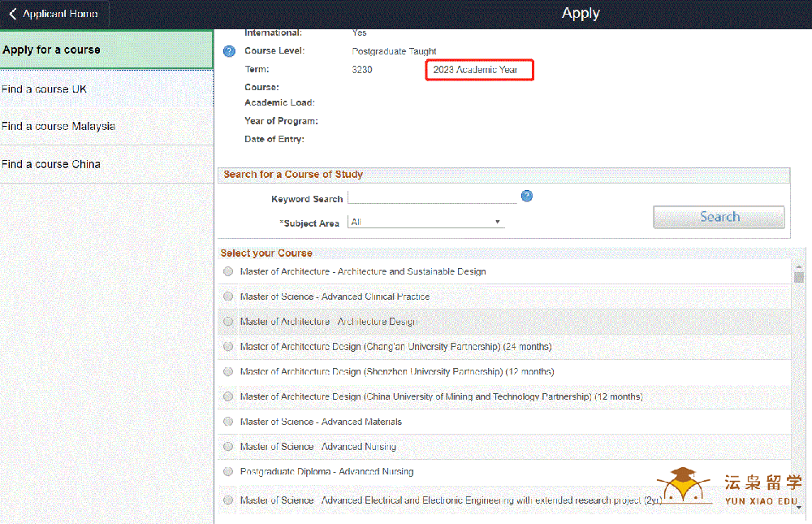Select Advanced Clinical Practice course
Screen dimensions: 812x524
pyautogui.click(x=228, y=296)
